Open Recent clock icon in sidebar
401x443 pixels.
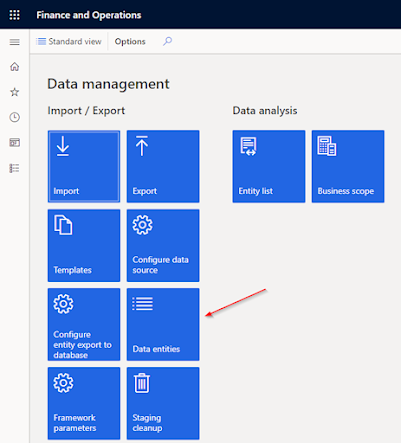pyautogui.click(x=14, y=117)
